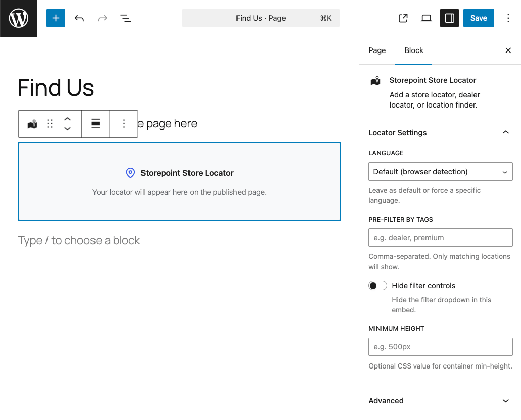Image resolution: width=521 pixels, height=420 pixels.
Task: Move the Storepoint block up
Action: pyautogui.click(x=67, y=119)
